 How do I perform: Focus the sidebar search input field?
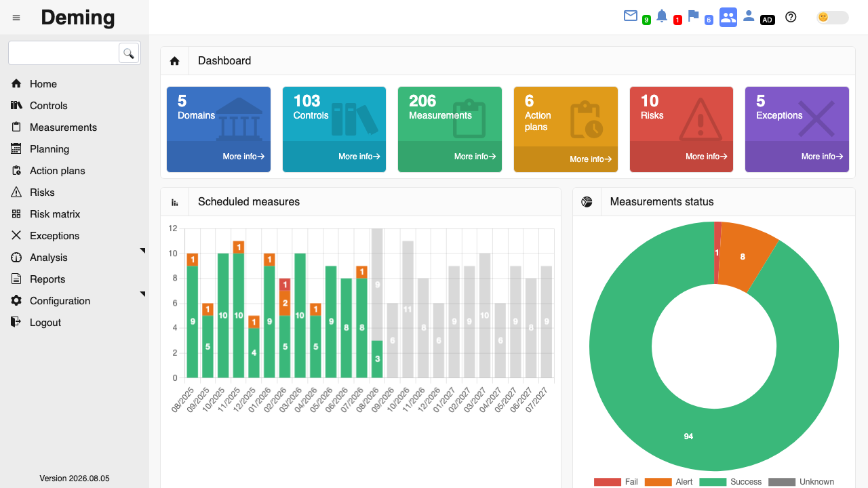pyautogui.click(x=64, y=53)
